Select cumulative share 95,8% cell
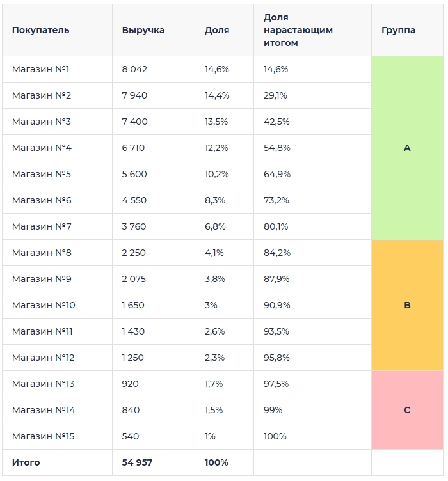The image size is (448, 481). pyautogui.click(x=312, y=358)
